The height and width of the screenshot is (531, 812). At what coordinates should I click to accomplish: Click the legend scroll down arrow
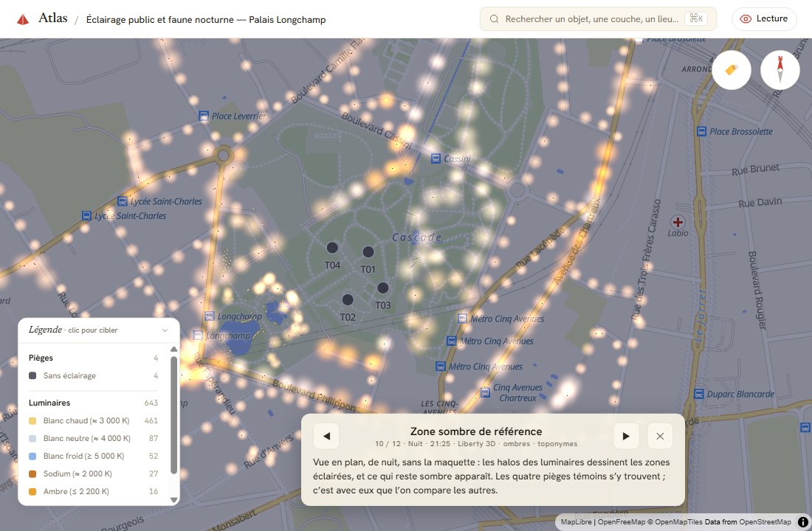174,500
